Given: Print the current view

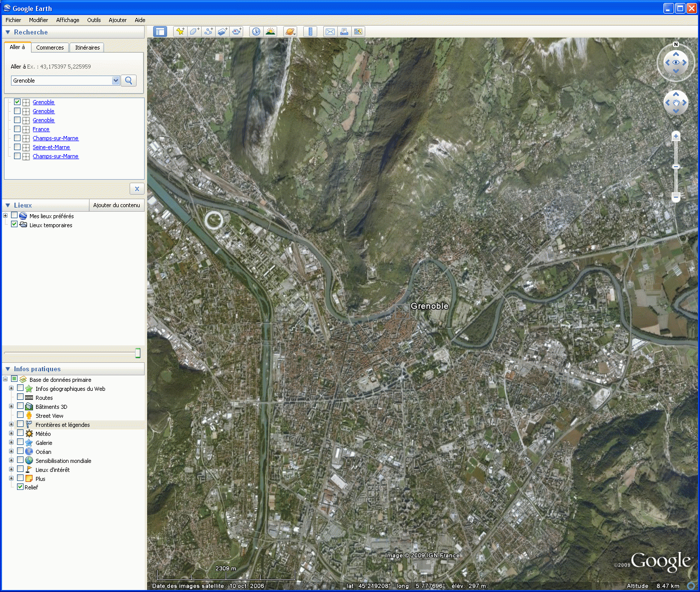Looking at the screenshot, I should 344,32.
